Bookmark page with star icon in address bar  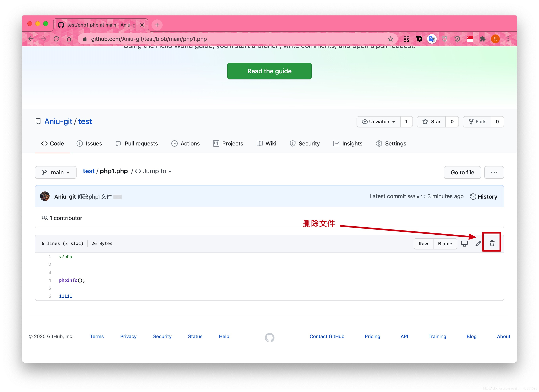click(390, 39)
